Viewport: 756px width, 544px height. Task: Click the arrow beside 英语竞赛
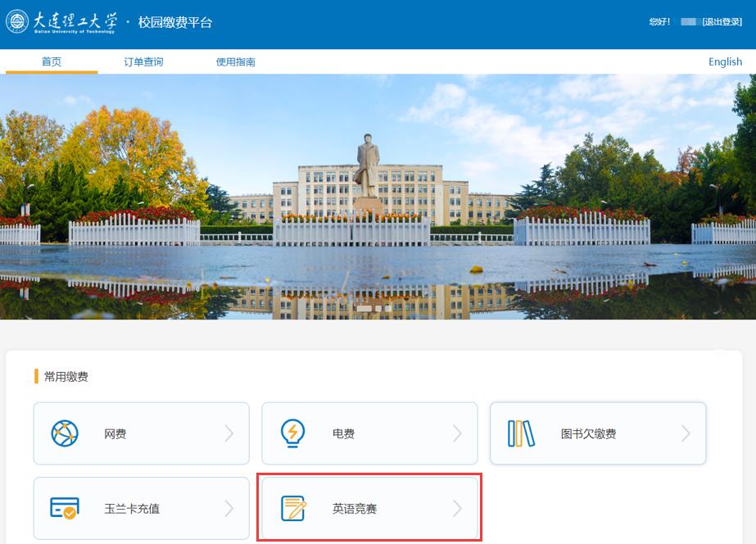tap(458, 509)
